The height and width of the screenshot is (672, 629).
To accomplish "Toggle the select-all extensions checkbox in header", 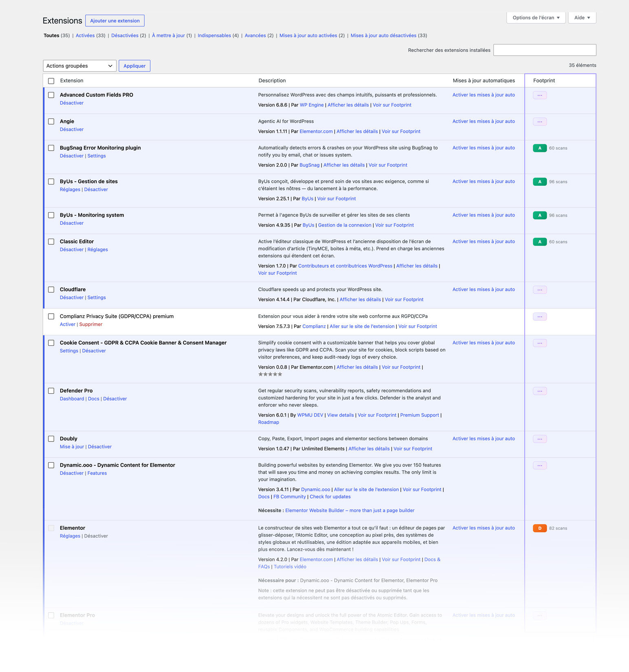I will click(x=51, y=81).
